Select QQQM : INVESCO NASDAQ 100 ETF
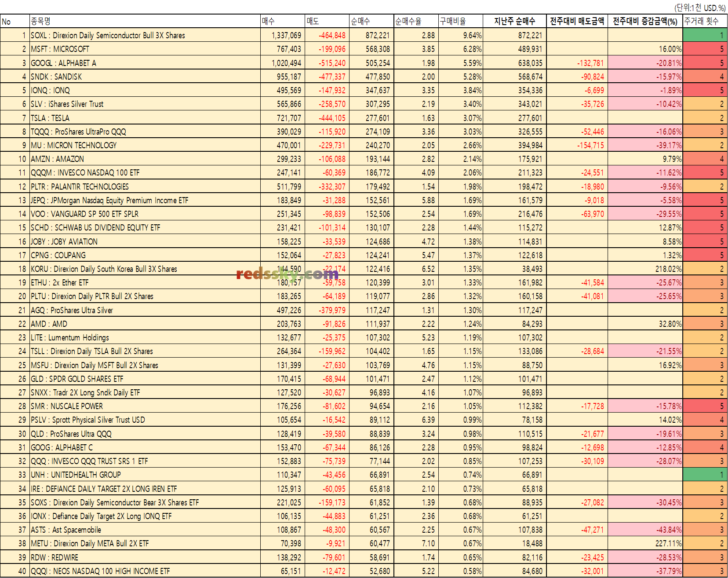 pyautogui.click(x=145, y=172)
